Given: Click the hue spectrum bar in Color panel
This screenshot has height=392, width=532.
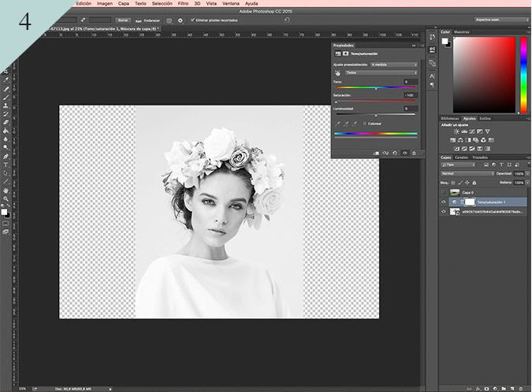Looking at the screenshot, I should click(523, 75).
